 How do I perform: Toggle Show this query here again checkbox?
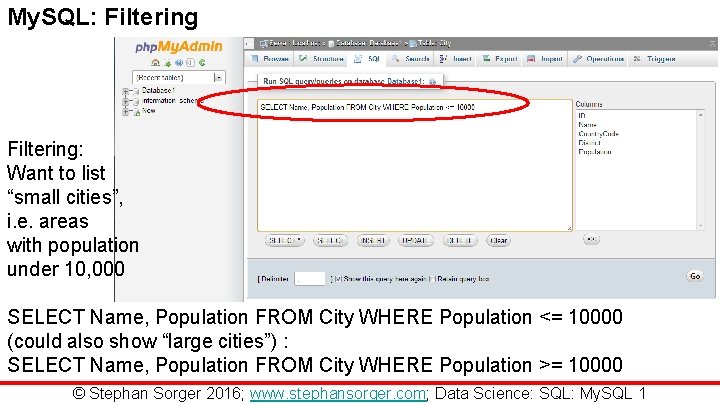tap(338, 279)
